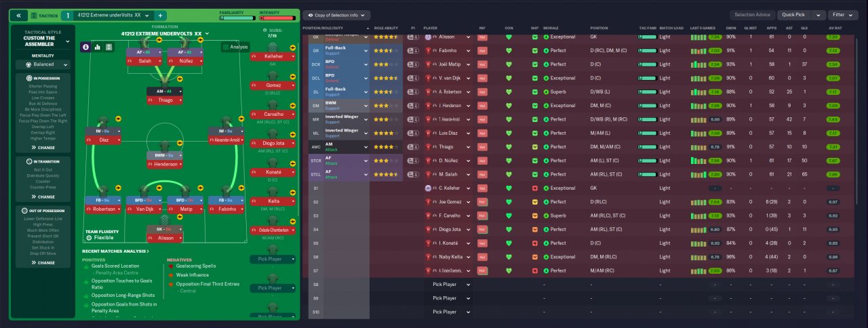
Task: Select the player face view icon on the pitch
Action: (86, 47)
